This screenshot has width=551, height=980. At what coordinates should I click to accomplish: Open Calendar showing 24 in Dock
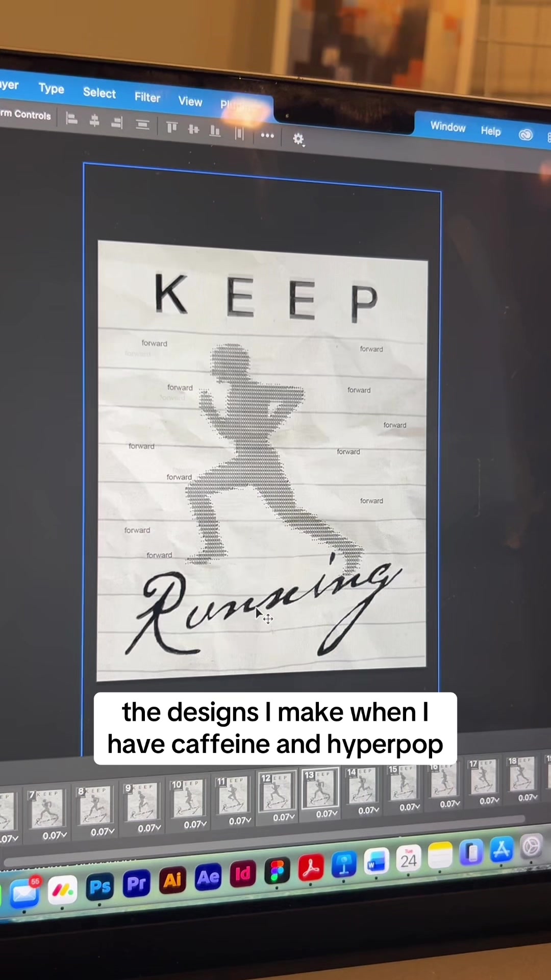coord(408,859)
